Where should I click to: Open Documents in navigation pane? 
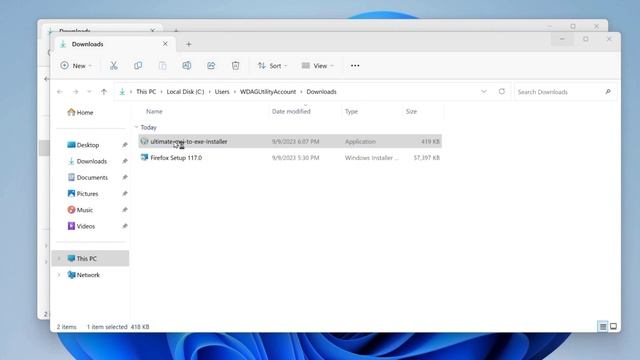(x=88, y=178)
